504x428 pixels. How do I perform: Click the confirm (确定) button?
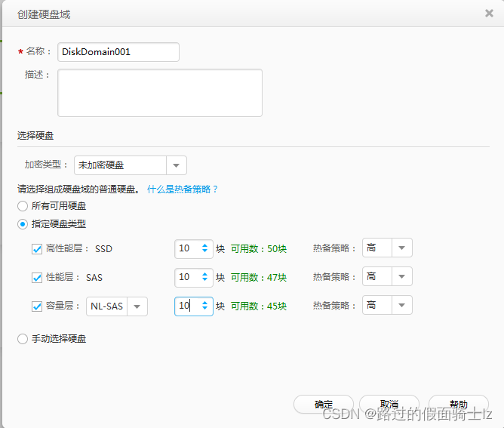point(324,404)
